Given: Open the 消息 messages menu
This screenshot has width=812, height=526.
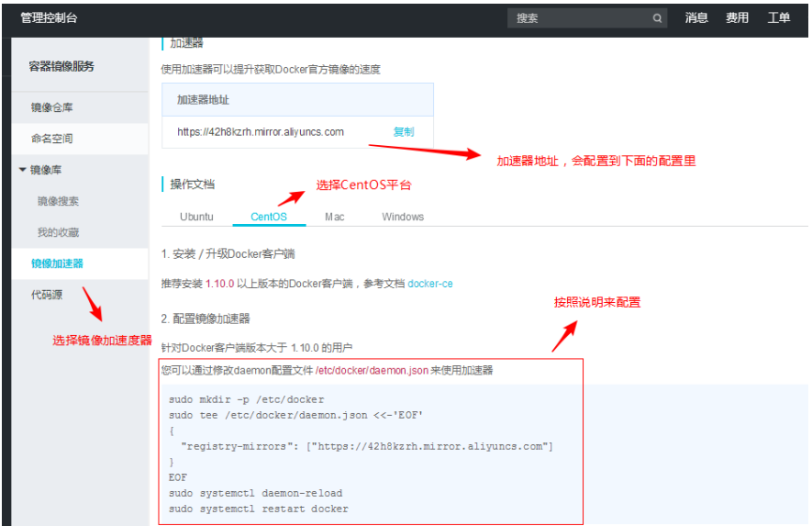Looking at the screenshot, I should [x=696, y=18].
